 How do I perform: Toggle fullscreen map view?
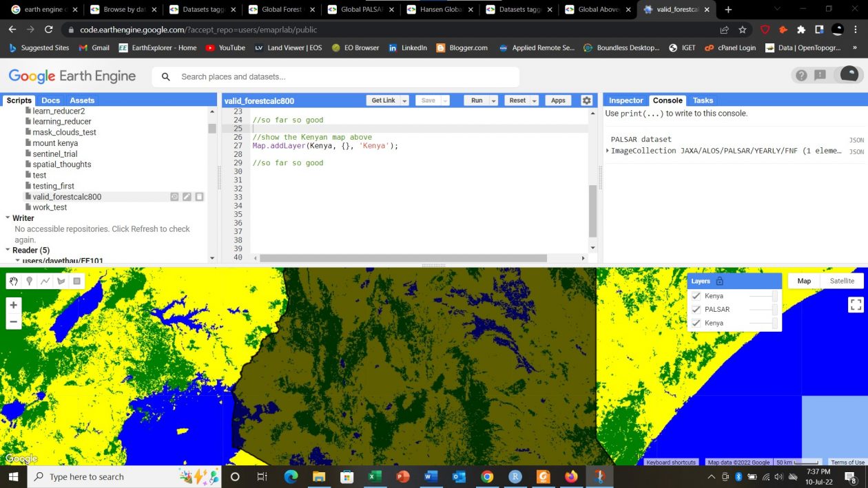[x=856, y=304]
